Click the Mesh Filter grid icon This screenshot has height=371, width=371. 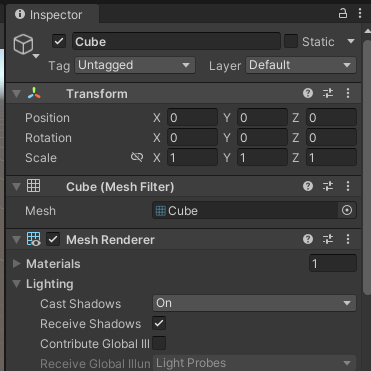34,186
